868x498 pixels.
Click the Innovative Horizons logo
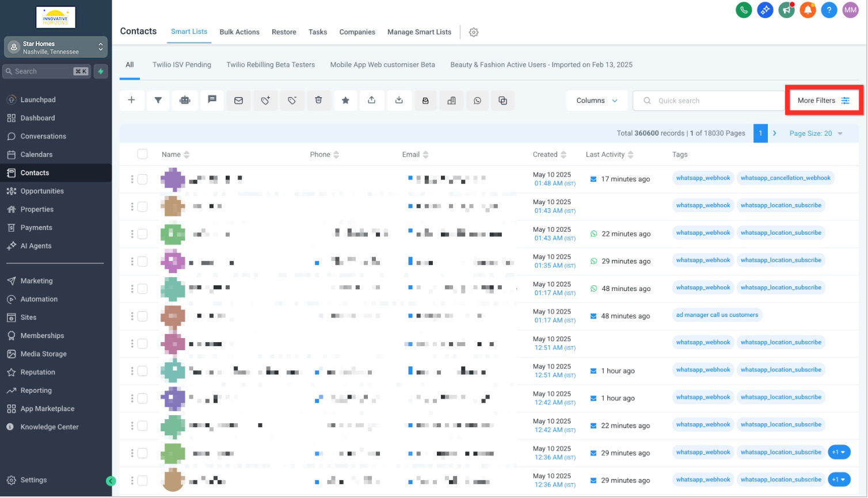(56, 17)
